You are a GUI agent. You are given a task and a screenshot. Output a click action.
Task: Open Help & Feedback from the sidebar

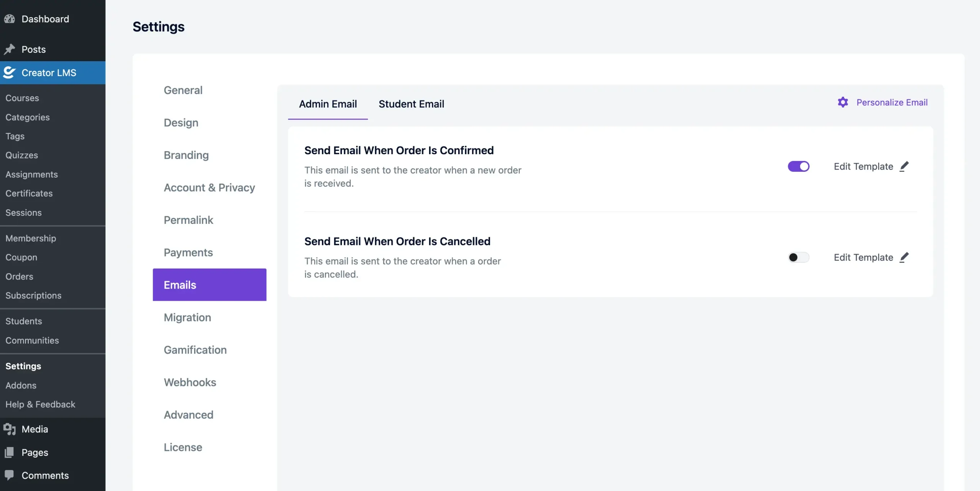point(40,404)
